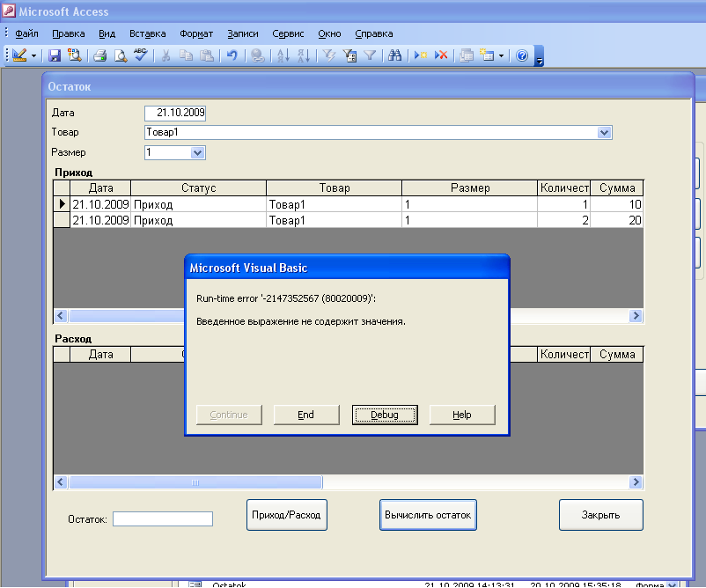Viewport: 706px width, 588px height.
Task: Click the New Object icon
Action: [x=487, y=55]
